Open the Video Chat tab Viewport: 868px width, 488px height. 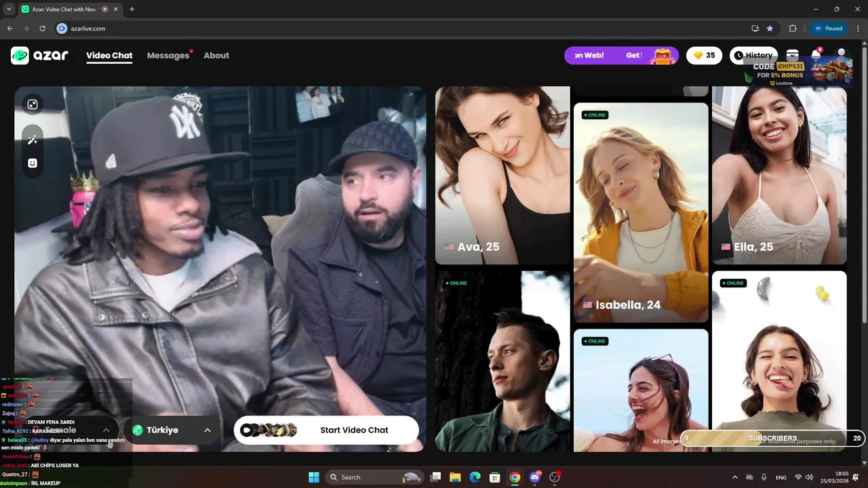(109, 56)
